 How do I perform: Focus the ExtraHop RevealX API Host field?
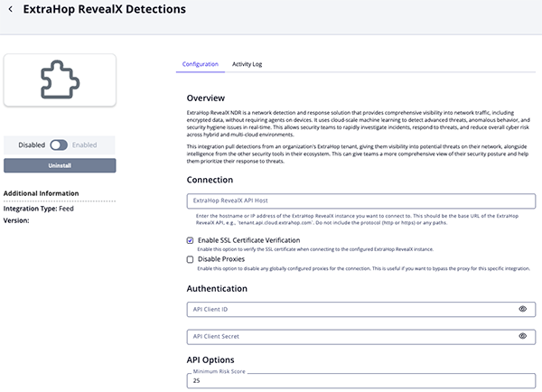pyautogui.click(x=360, y=201)
